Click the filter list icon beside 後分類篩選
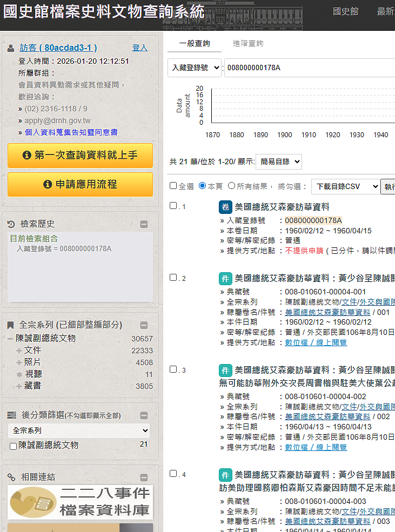The width and height of the screenshot is (395, 532). click(x=11, y=415)
